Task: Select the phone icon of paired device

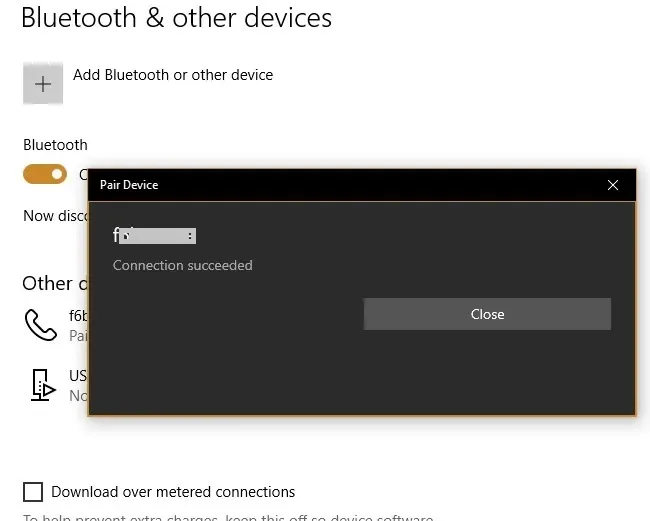Action: [x=41, y=325]
